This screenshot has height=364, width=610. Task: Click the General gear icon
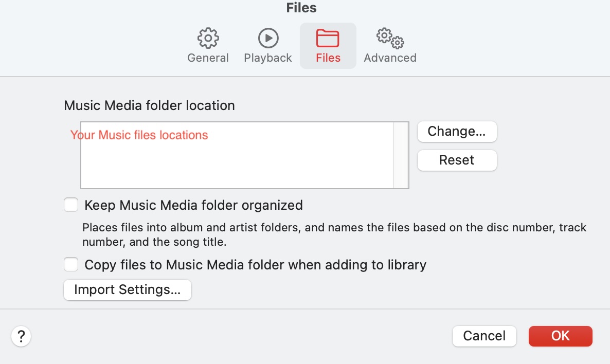(x=208, y=38)
